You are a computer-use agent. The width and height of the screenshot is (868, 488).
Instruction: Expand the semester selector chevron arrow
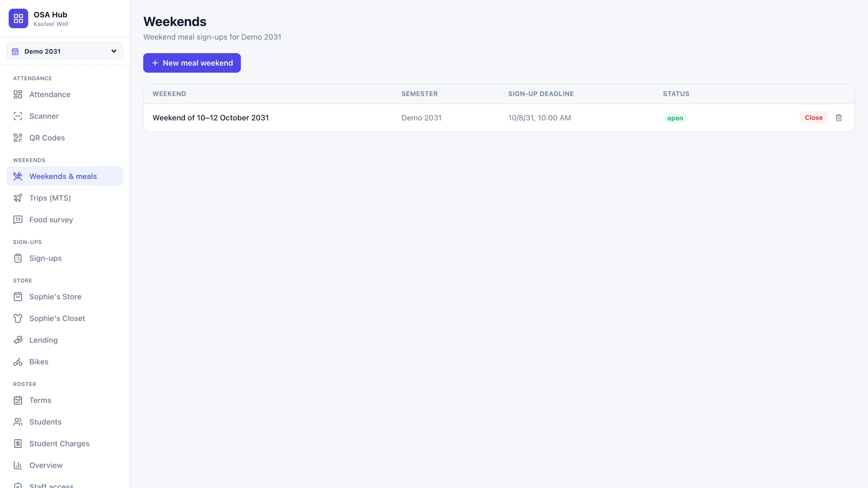point(114,51)
